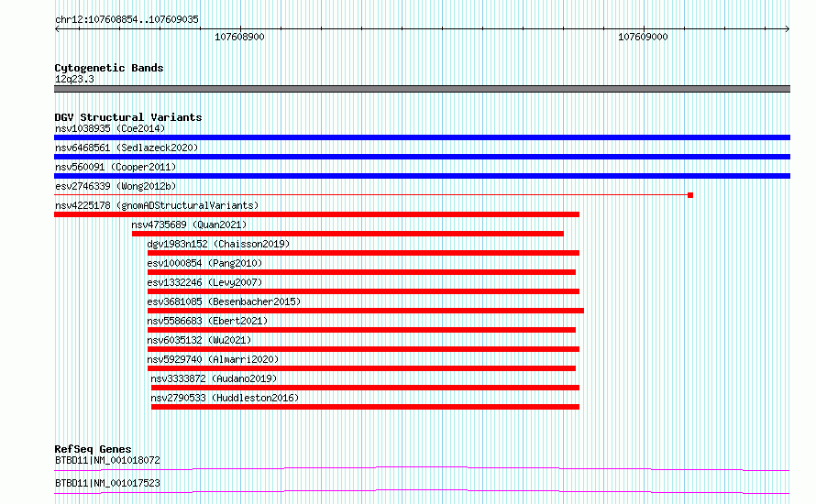This screenshot has height=504, width=816.
Task: Select nsv3333872 (Audano2019) label
Action: click(214, 378)
